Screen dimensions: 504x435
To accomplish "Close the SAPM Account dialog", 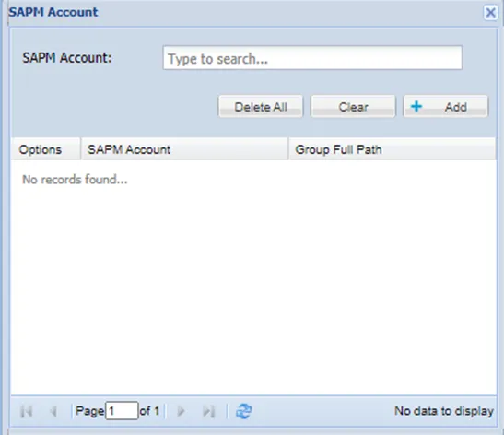I will (490, 13).
